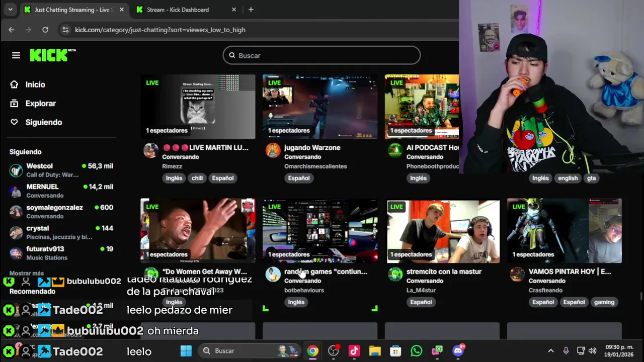Open the jugando Warzone stream thumbnail

coord(320,107)
